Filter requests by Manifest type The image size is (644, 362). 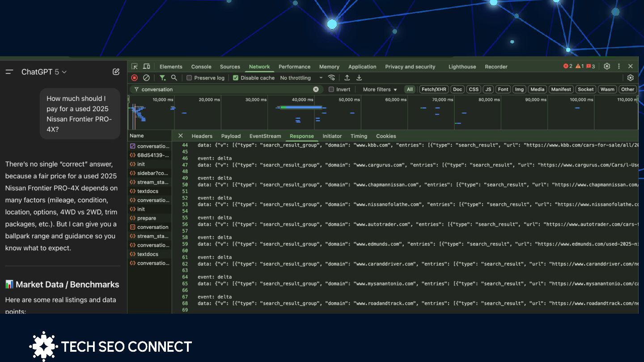[x=561, y=89]
